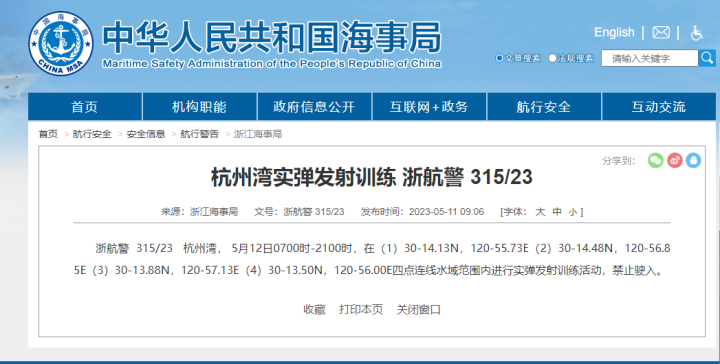Open the 互动交流 navigation menu
The height and width of the screenshot is (364, 720).
658,106
